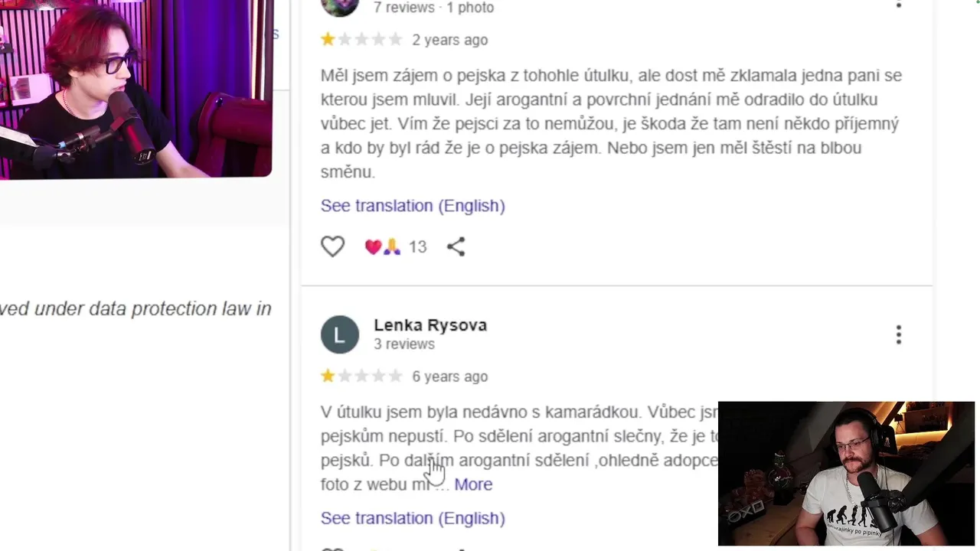Open Lenka Rysova's profile name
The image size is (980, 551).
tap(430, 324)
